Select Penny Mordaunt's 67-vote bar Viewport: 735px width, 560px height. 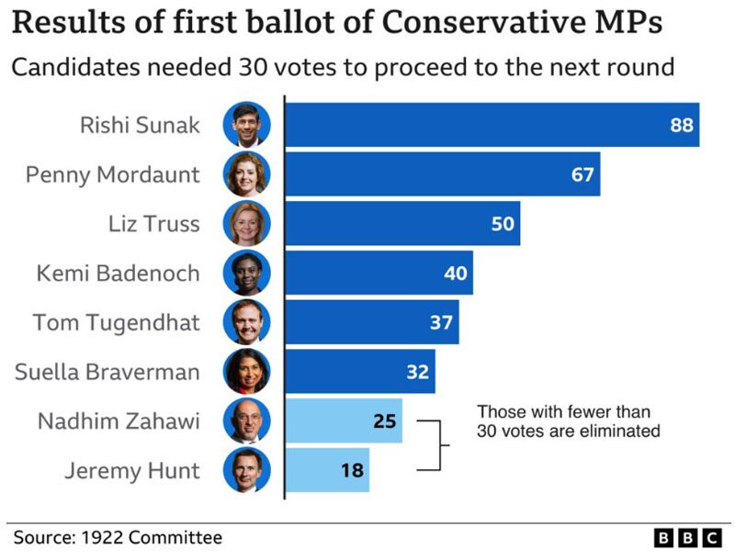click(x=443, y=174)
